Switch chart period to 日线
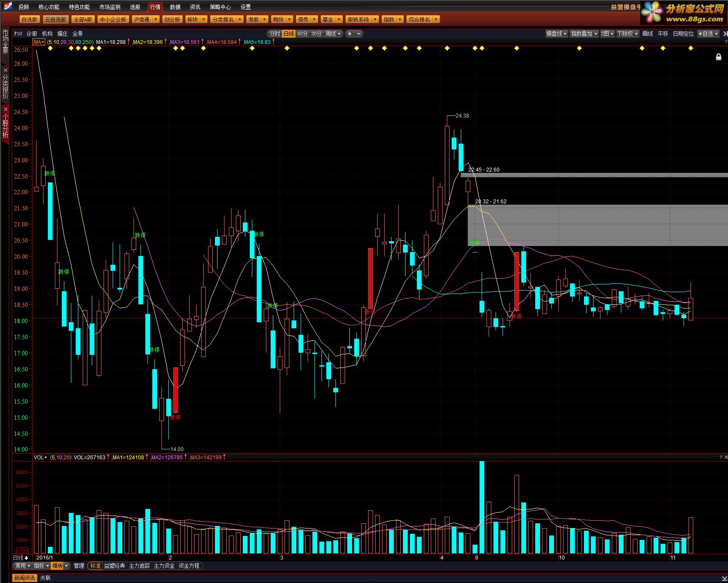The width and height of the screenshot is (728, 583). 289,34
